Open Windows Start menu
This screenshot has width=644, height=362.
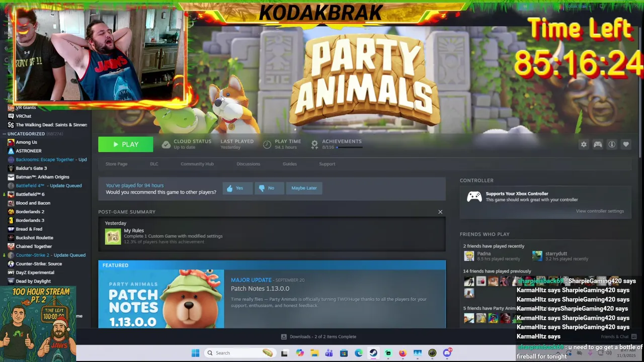[x=195, y=353]
